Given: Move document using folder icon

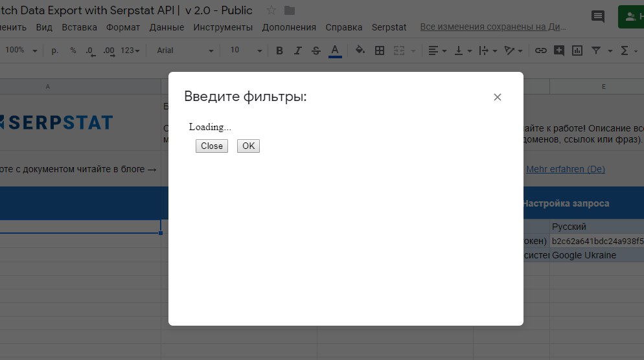Looking at the screenshot, I should tap(290, 10).
